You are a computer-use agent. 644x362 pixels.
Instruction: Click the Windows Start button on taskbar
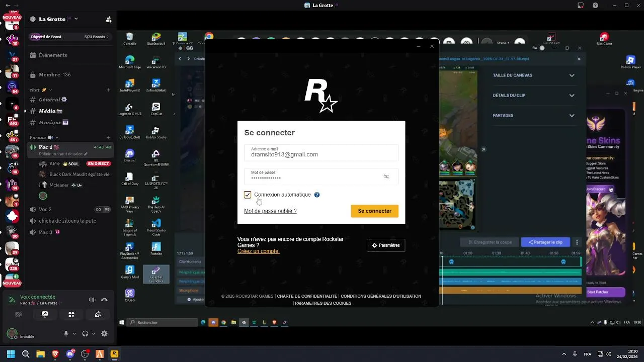11,354
